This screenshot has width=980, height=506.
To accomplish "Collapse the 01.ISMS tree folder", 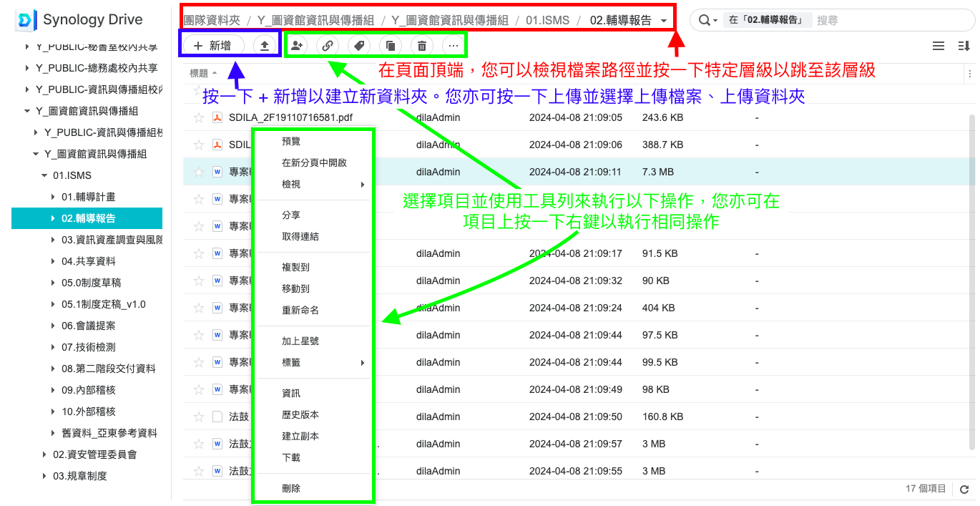I will 44,175.
